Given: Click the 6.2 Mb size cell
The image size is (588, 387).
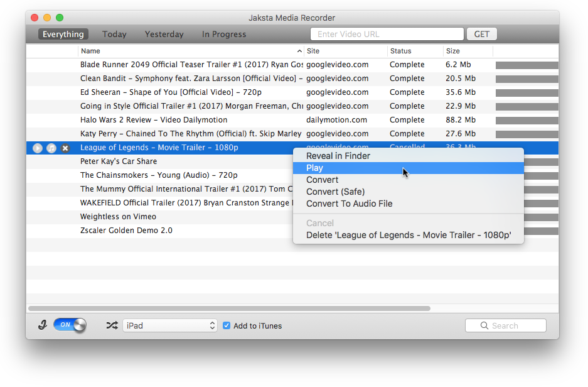Looking at the screenshot, I should (458, 65).
